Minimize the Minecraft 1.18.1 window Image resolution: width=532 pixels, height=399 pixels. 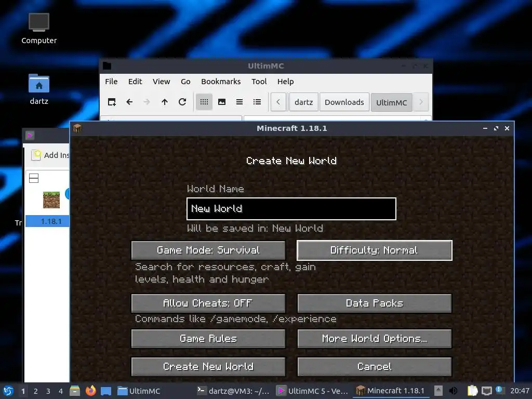click(x=485, y=128)
